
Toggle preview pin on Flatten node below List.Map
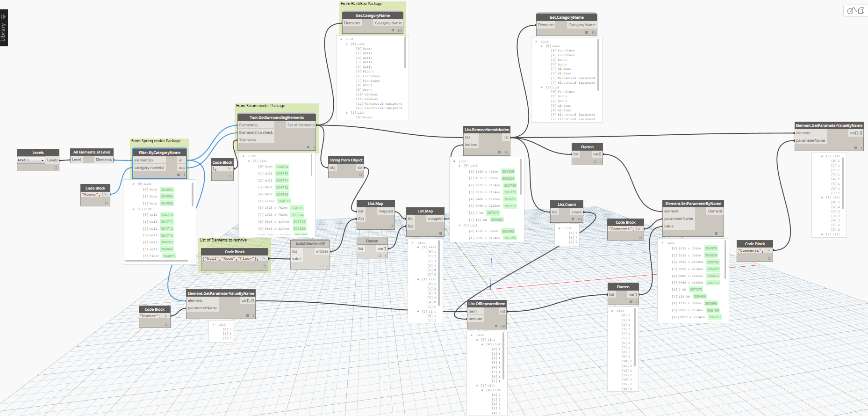(380, 256)
